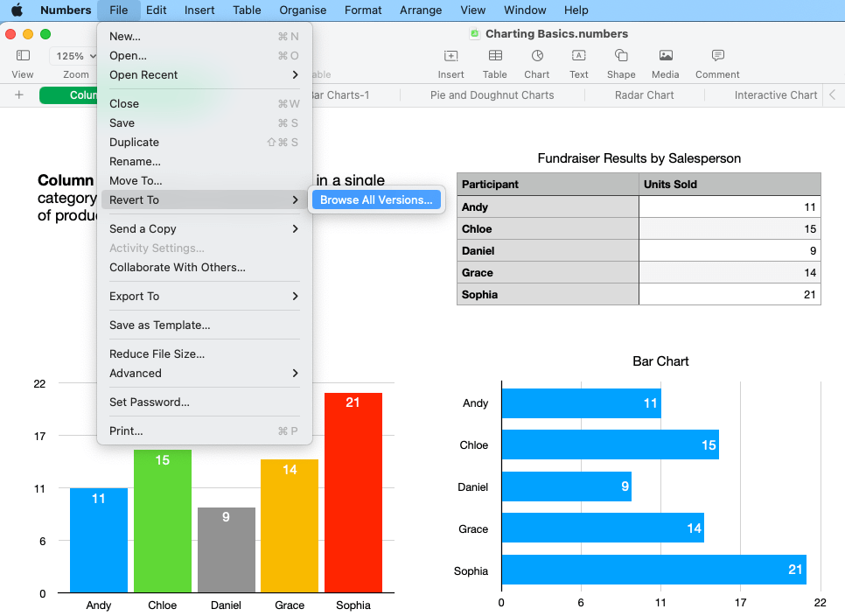This screenshot has width=845, height=616.
Task: Expand the Export To submenu
Action: point(203,296)
